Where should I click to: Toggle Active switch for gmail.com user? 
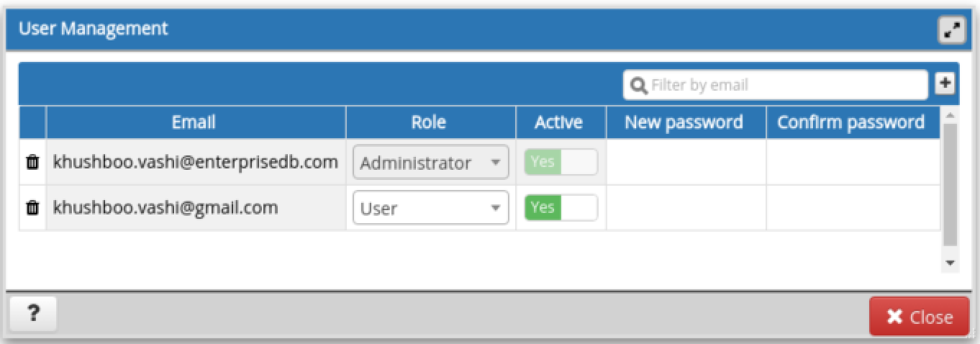[x=561, y=208]
